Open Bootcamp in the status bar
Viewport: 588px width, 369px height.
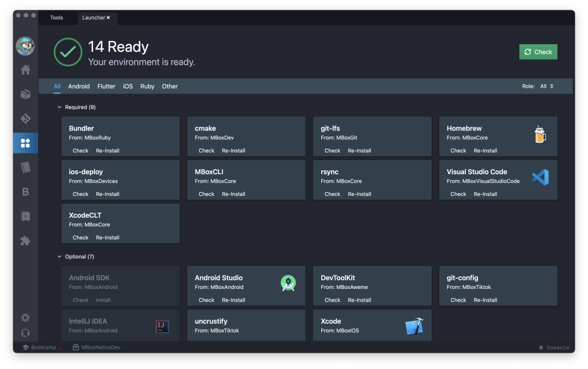pos(40,347)
